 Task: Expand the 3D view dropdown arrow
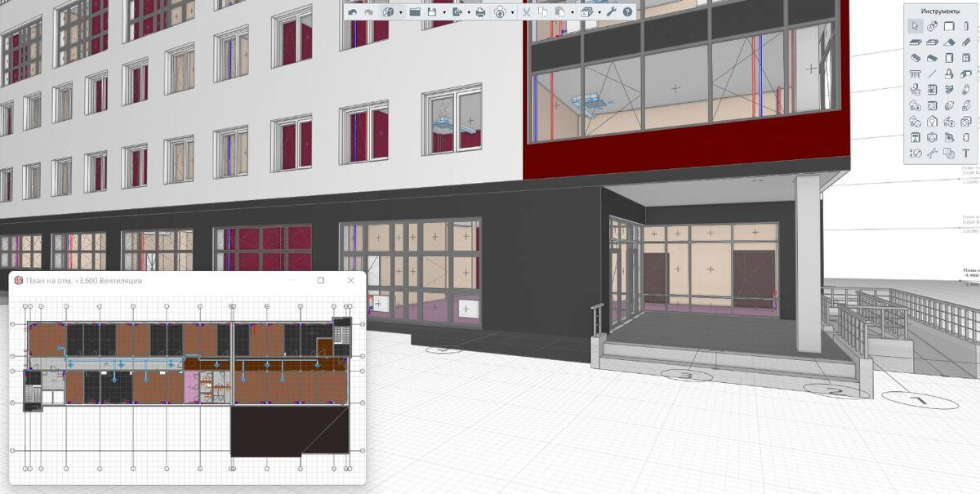point(401,12)
